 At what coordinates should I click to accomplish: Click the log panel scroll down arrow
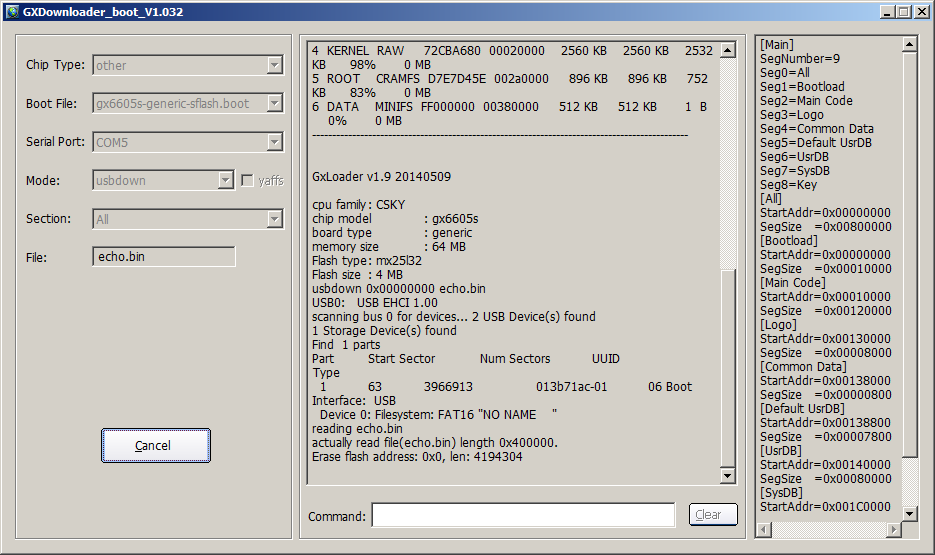pyautogui.click(x=727, y=475)
